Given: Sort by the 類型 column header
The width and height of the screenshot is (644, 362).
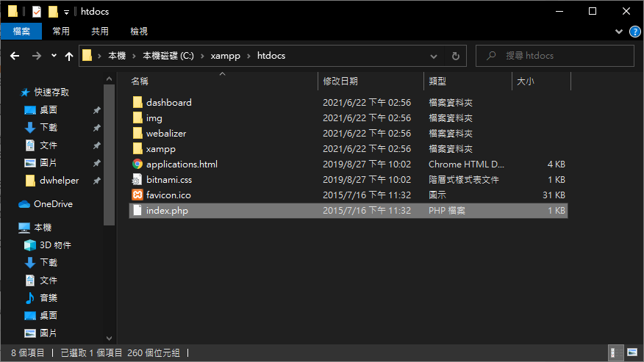Looking at the screenshot, I should (x=468, y=82).
